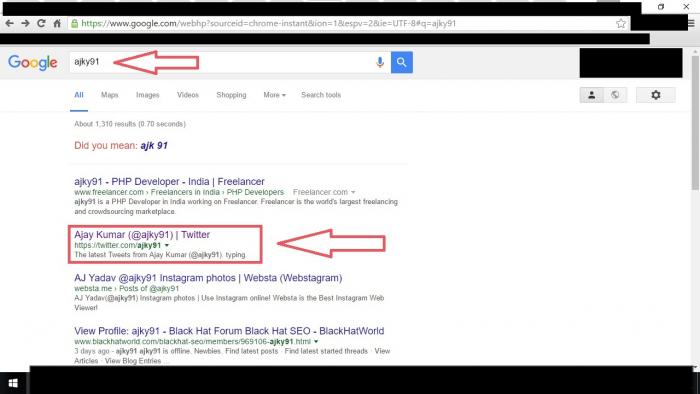Open the browser home page icon
Image resolution: width=700 pixels, height=394 pixels.
coord(57,23)
